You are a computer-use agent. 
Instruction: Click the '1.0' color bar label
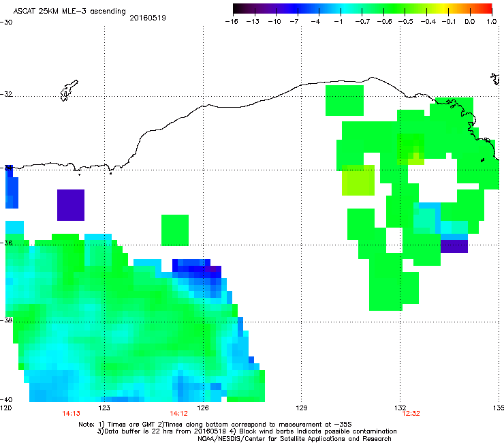click(x=492, y=22)
